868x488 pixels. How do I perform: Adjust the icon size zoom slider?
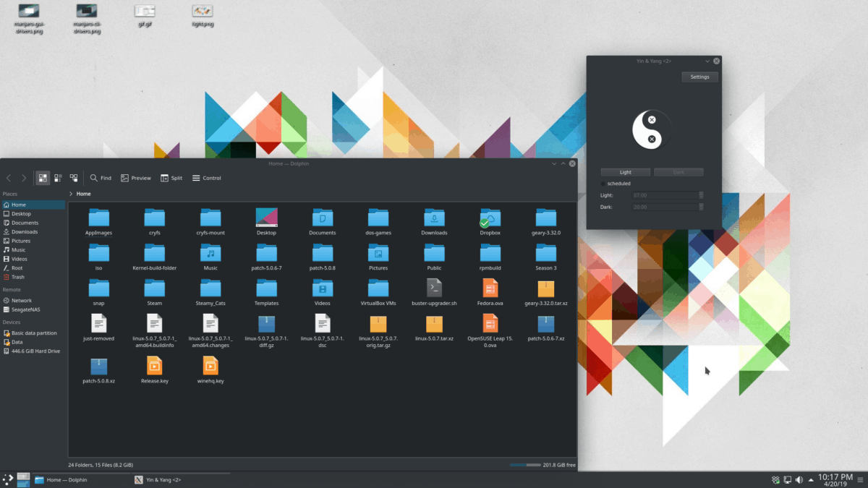(524, 465)
